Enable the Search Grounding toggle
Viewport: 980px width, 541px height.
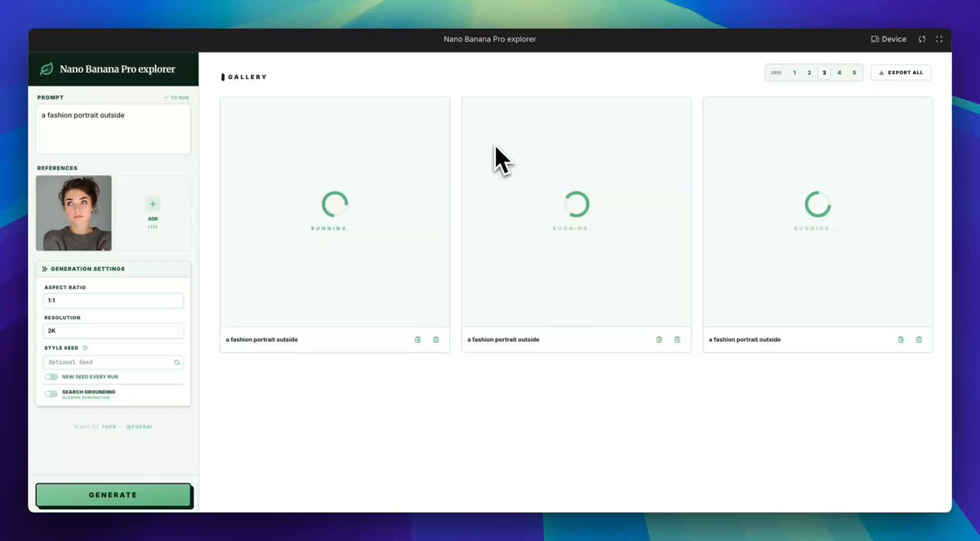click(51, 392)
